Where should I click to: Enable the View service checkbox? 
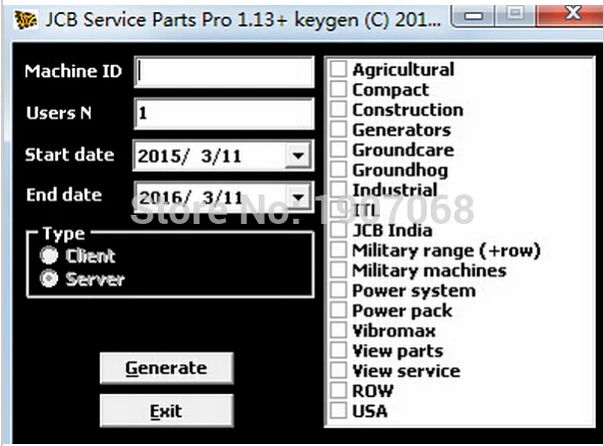[x=339, y=371]
